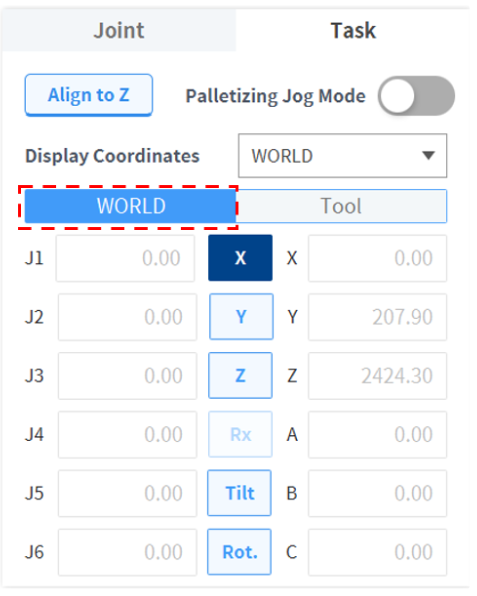Select the Rx rotation axis button
The height and width of the screenshot is (596, 477).
click(240, 434)
